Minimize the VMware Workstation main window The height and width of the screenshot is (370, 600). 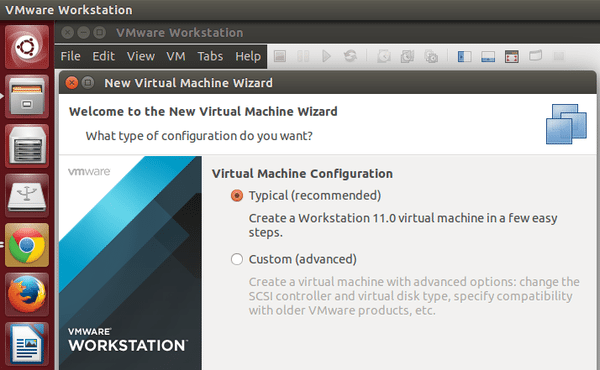83,33
